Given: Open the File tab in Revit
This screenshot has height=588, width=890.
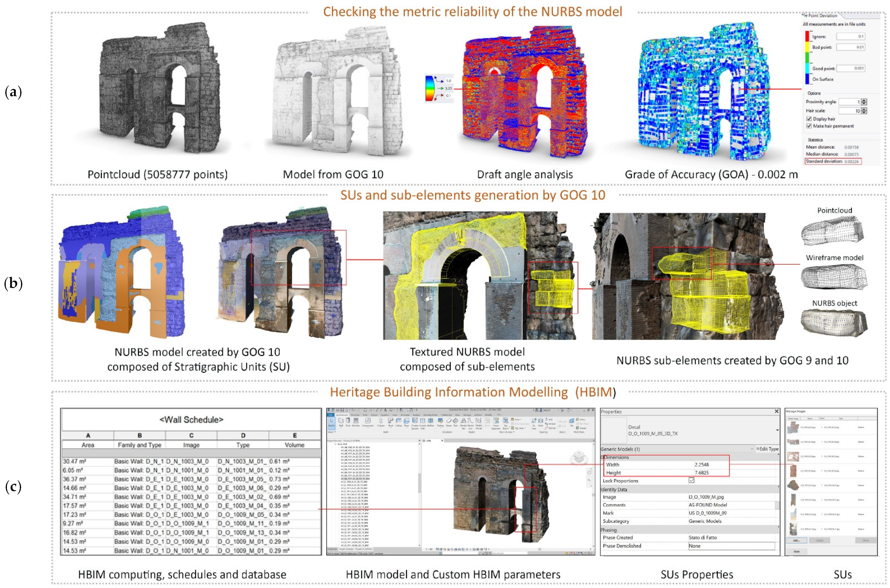Looking at the screenshot, I should 330,415.
